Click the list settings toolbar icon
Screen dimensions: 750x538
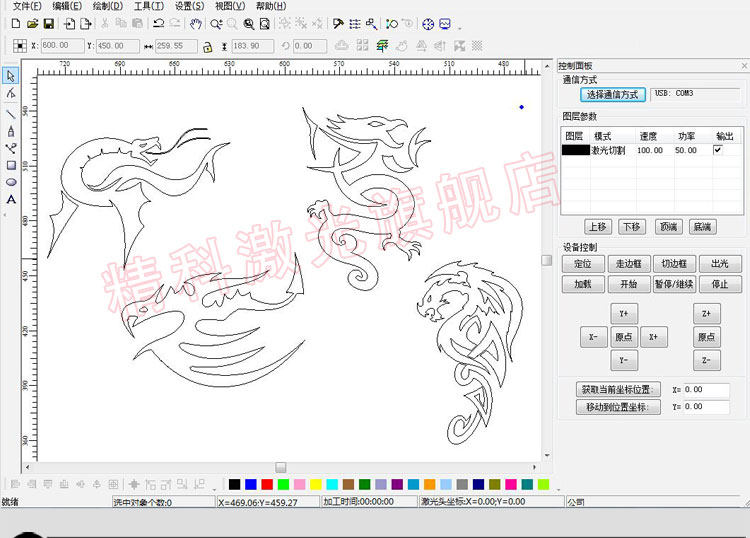point(354,23)
